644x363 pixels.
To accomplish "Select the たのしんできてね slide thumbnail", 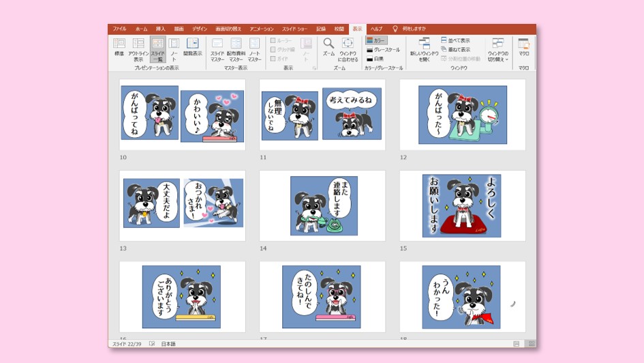I will click(322, 297).
